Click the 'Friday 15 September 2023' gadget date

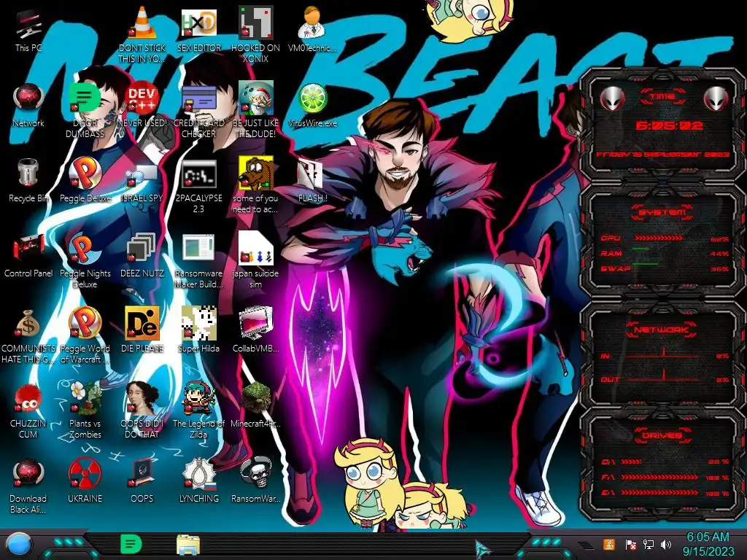pyautogui.click(x=662, y=155)
